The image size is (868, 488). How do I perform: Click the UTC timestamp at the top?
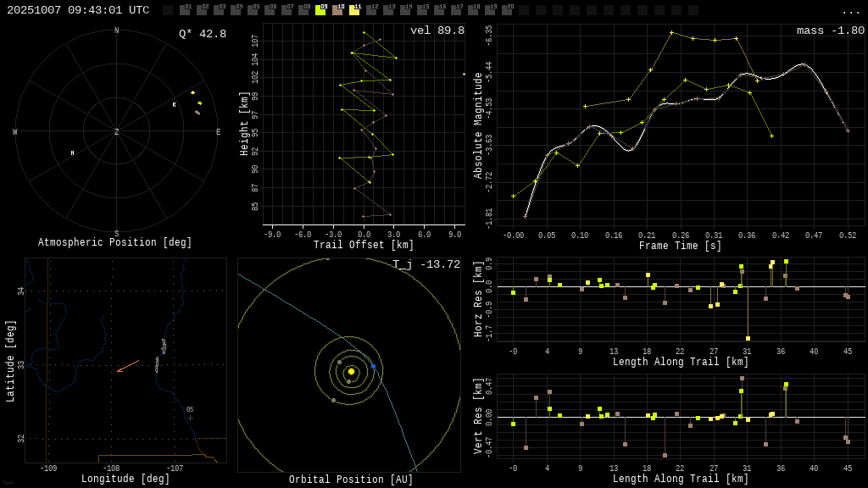point(78,10)
